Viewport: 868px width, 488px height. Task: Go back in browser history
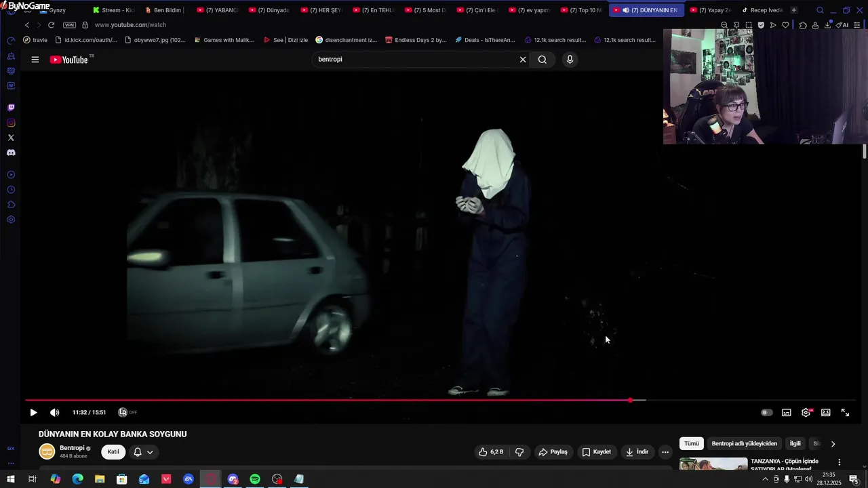27,25
